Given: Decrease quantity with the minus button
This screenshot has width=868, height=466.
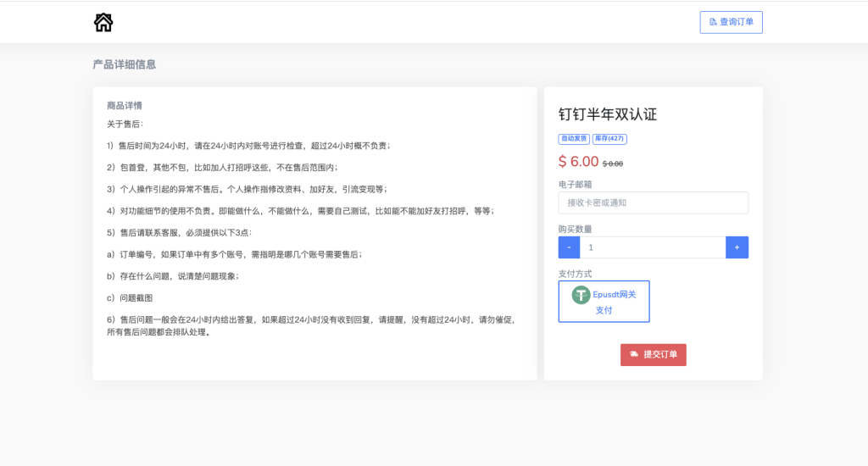Looking at the screenshot, I should tap(569, 247).
